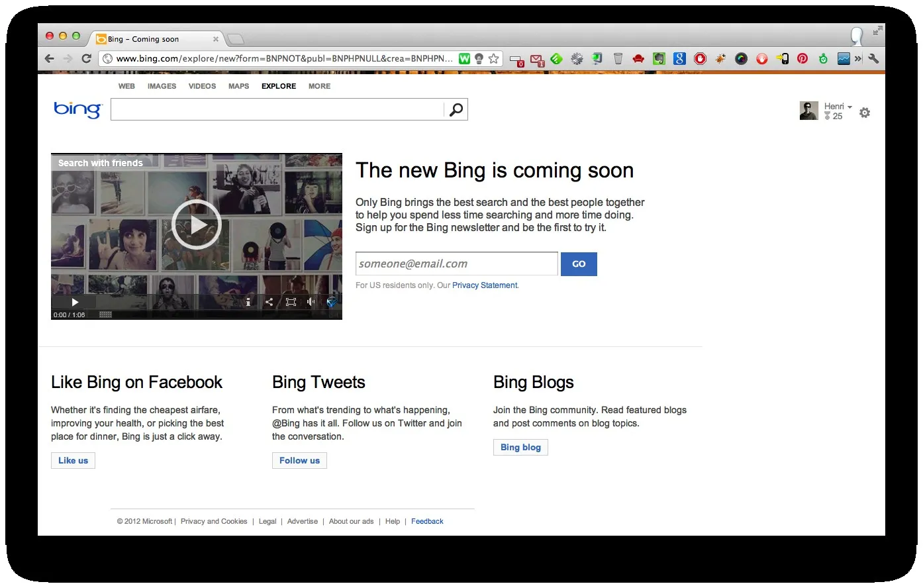The height and width of the screenshot is (588, 923).
Task: Open Chrome wrench settings menu
Action: 873,58
